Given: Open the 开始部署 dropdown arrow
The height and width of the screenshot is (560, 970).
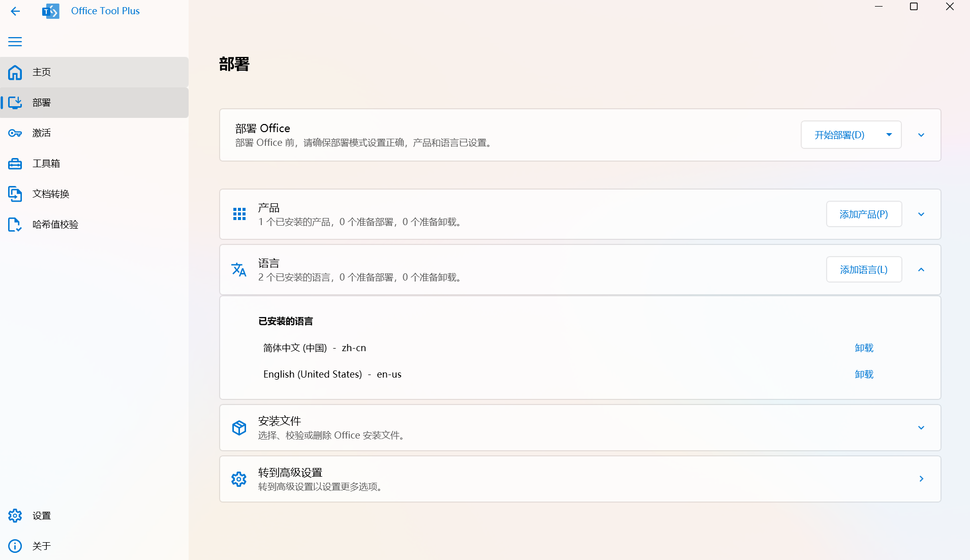Looking at the screenshot, I should click(x=889, y=135).
